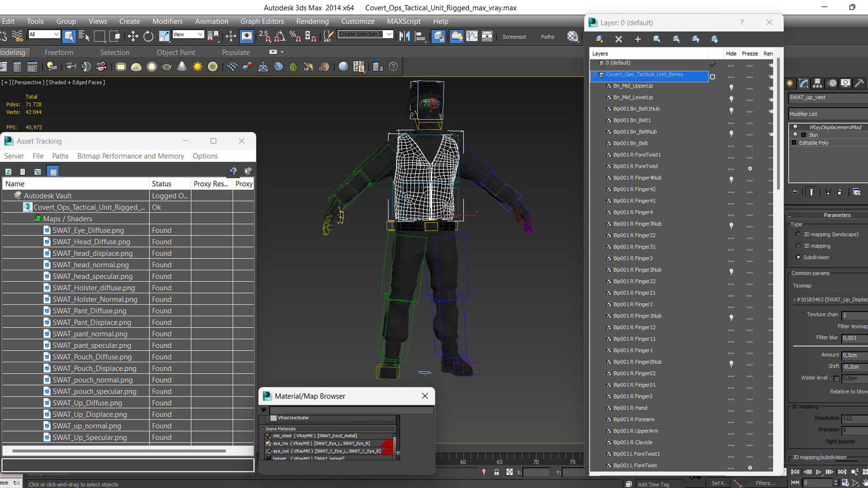Open the Modifiers menu

click(x=167, y=21)
